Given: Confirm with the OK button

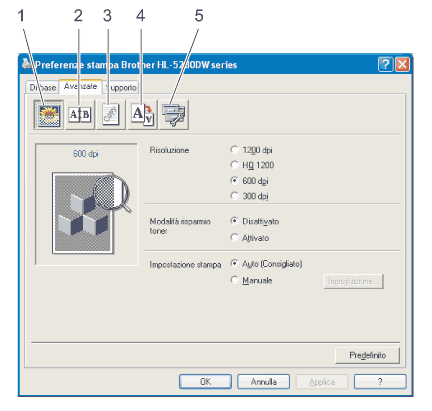Looking at the screenshot, I should pyautogui.click(x=205, y=381).
